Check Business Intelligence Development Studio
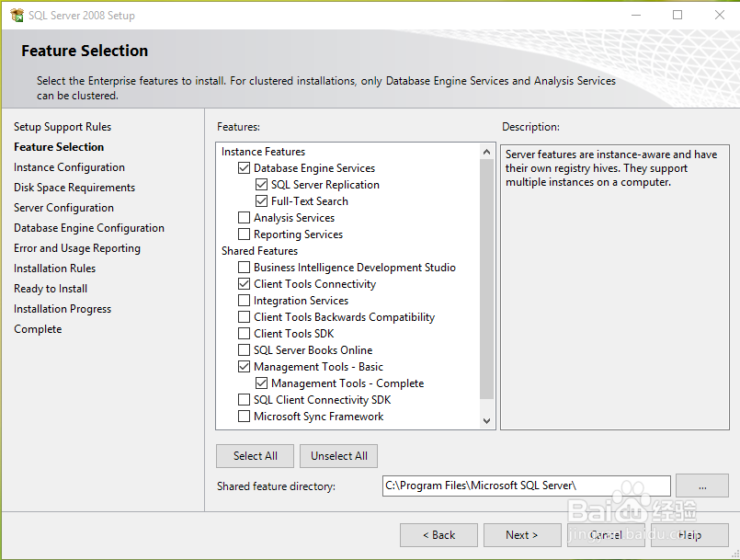 (x=244, y=268)
